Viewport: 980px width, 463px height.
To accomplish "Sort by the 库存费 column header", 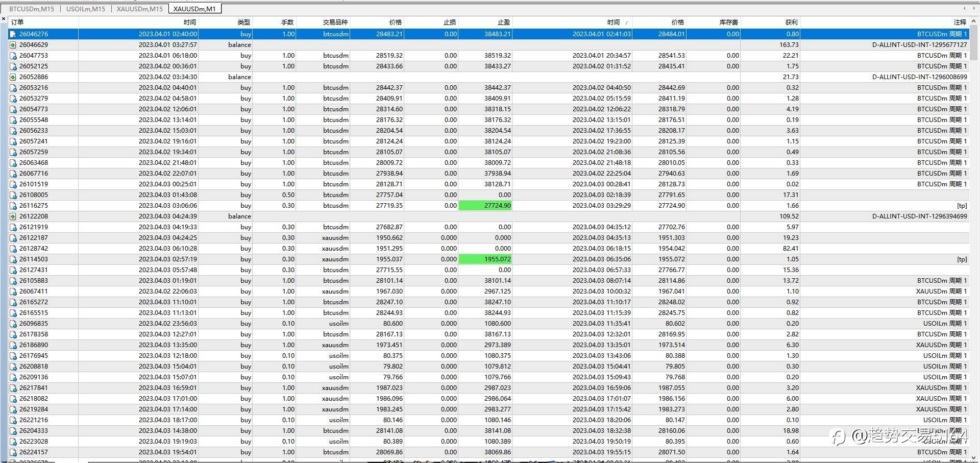I will [729, 22].
